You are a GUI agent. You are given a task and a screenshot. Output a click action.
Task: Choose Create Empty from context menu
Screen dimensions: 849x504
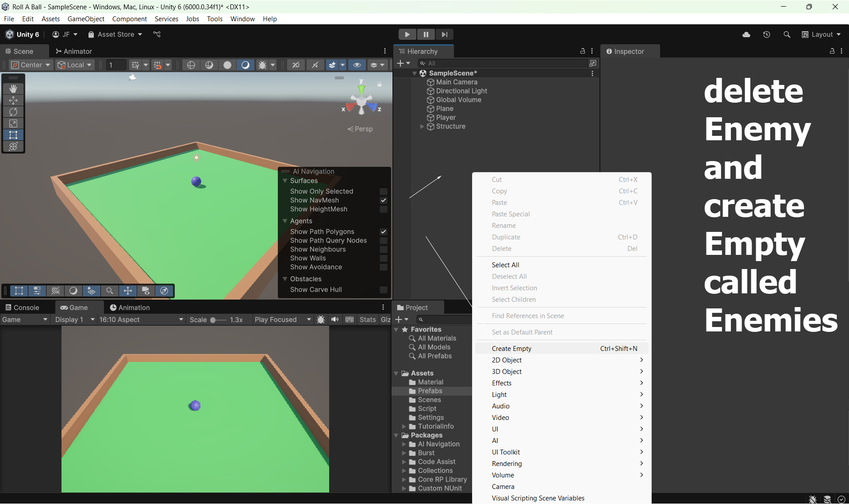coord(511,349)
